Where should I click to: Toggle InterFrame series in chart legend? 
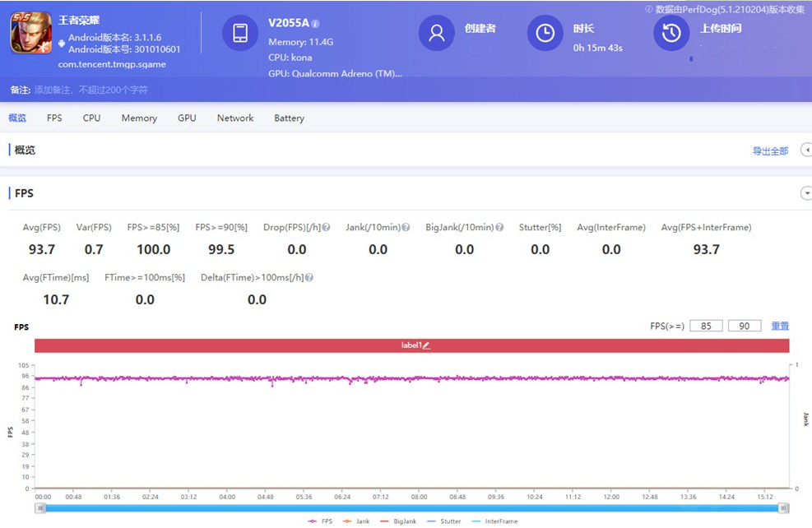tap(495, 521)
